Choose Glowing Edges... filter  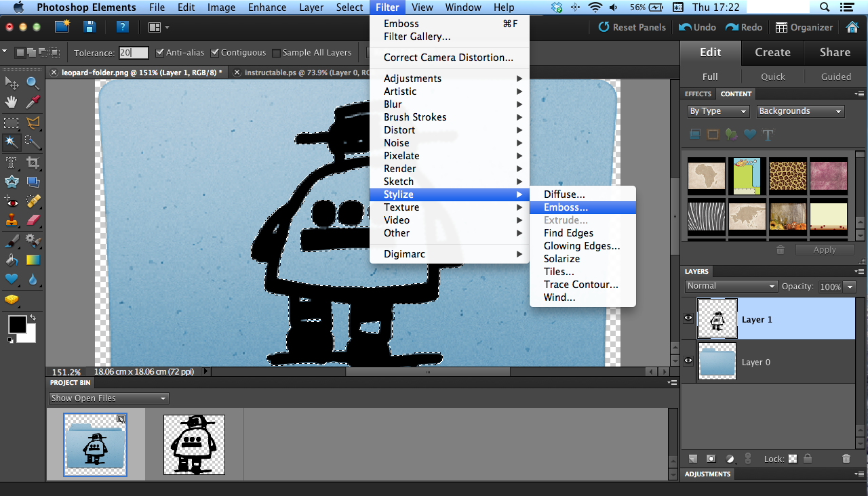coord(583,246)
